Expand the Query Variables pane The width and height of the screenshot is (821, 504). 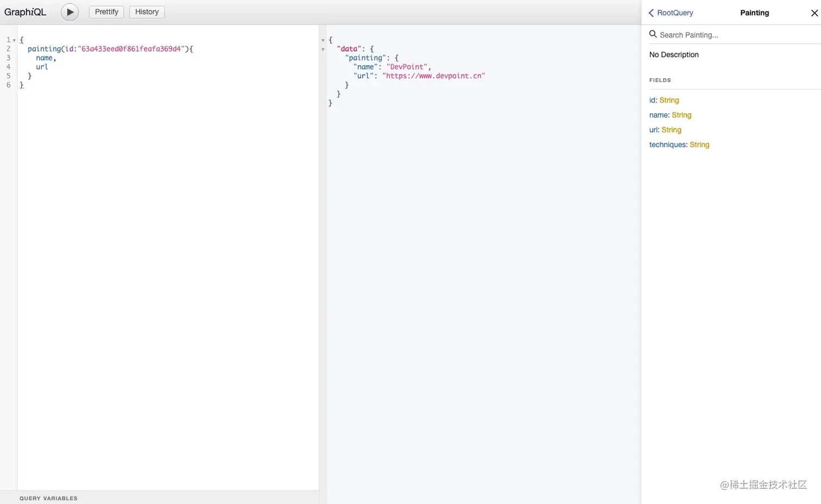pos(48,498)
